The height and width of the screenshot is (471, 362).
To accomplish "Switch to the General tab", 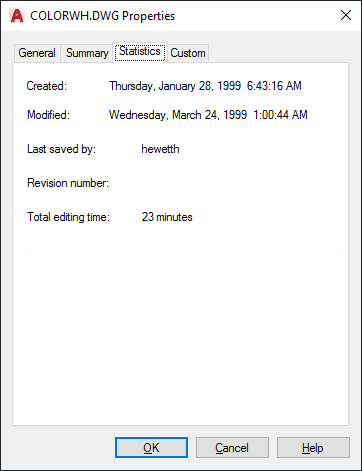I will point(37,53).
